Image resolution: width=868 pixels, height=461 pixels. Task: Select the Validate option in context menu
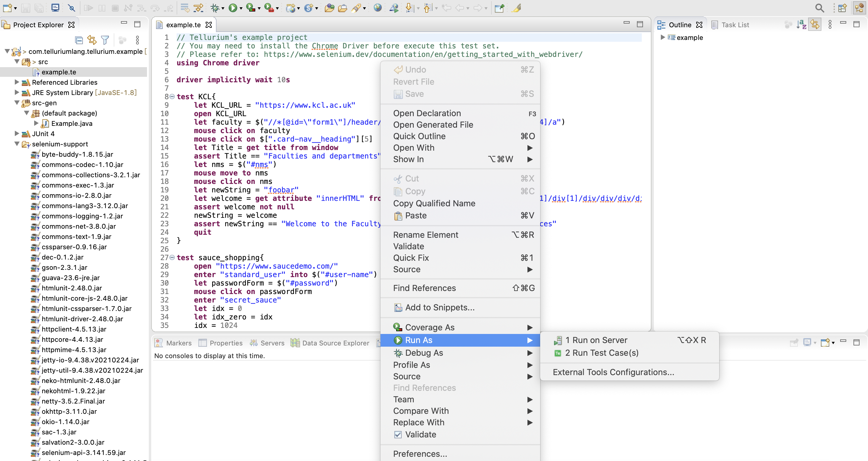click(408, 246)
